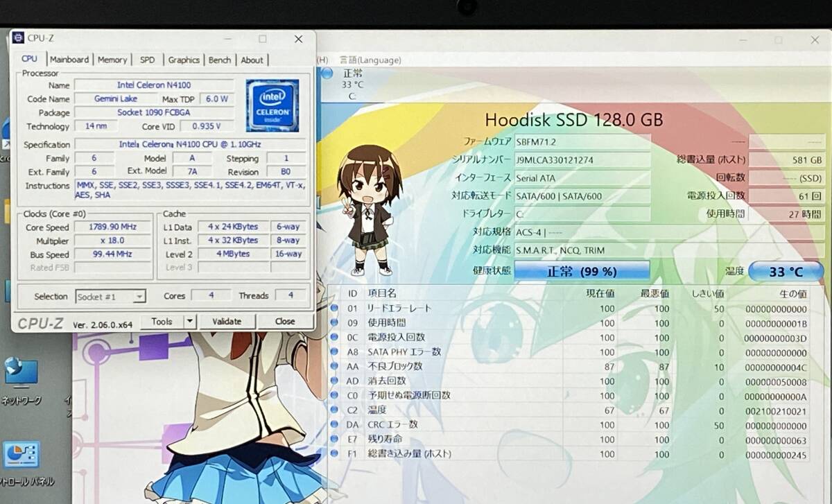Click the Intel Celeron logo badge

pyautogui.click(x=272, y=105)
